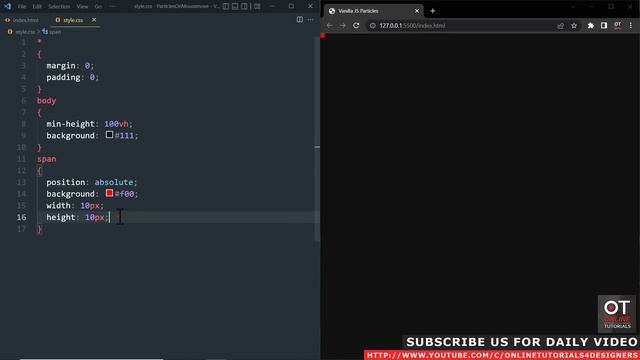The image size is (640, 360).
Task: Expand the overflow menu after Go
Action: (x=113, y=7)
